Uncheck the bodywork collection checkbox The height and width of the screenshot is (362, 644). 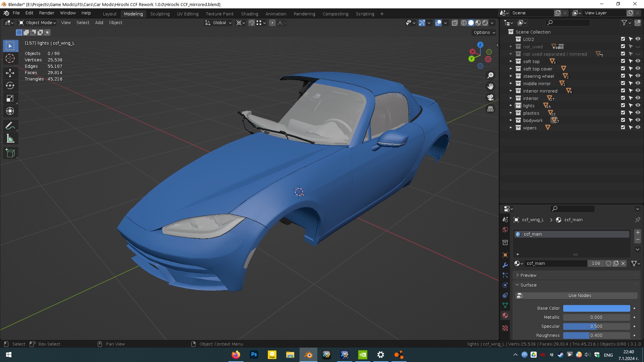tap(623, 120)
